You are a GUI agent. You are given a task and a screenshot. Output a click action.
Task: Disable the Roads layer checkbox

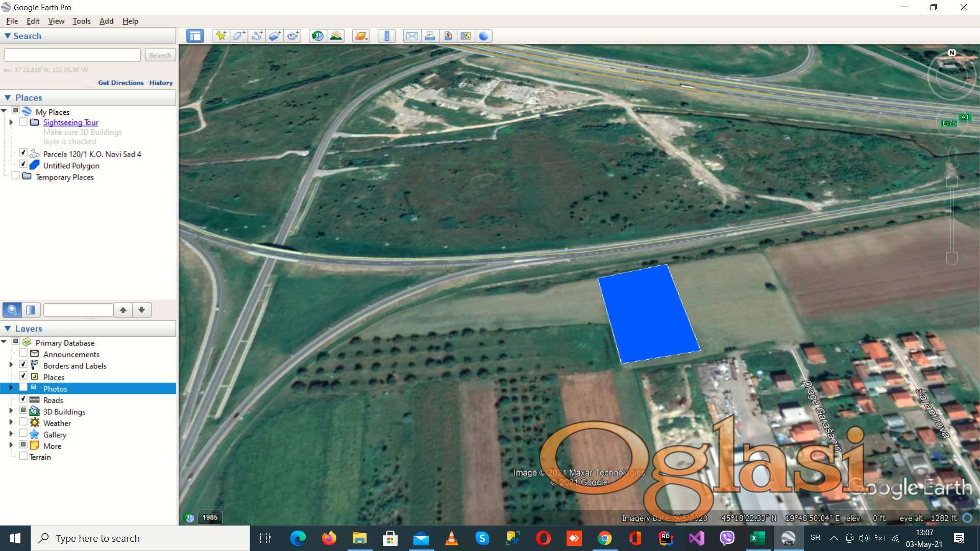click(23, 399)
